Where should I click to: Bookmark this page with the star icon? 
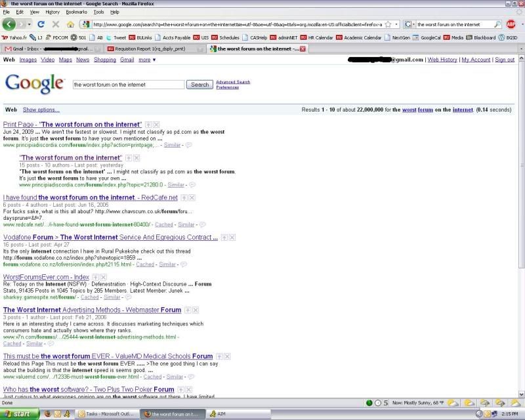(x=388, y=24)
